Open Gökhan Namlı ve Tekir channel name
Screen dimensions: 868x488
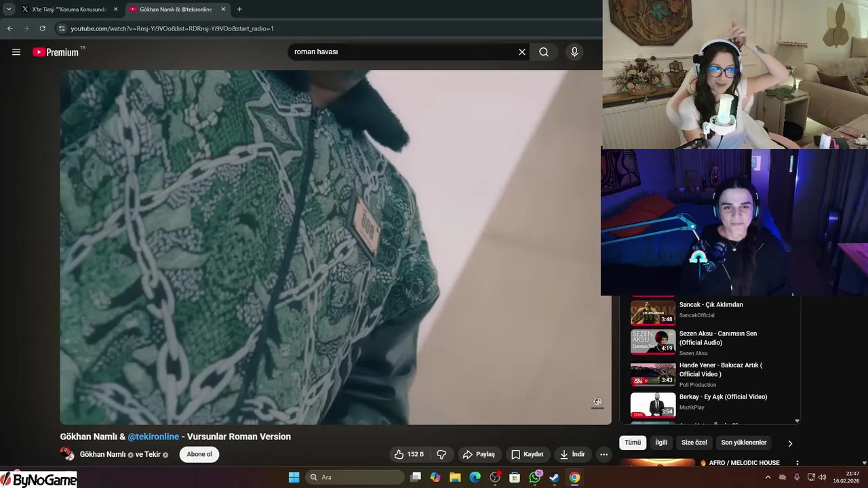click(x=120, y=454)
